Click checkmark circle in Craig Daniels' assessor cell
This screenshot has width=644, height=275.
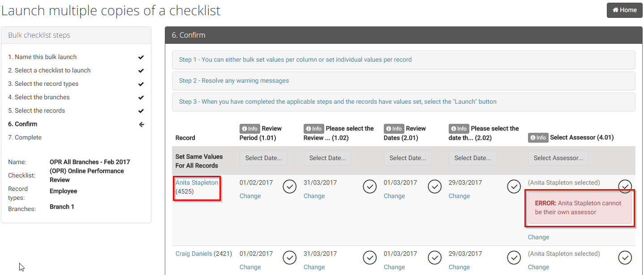tap(625, 258)
